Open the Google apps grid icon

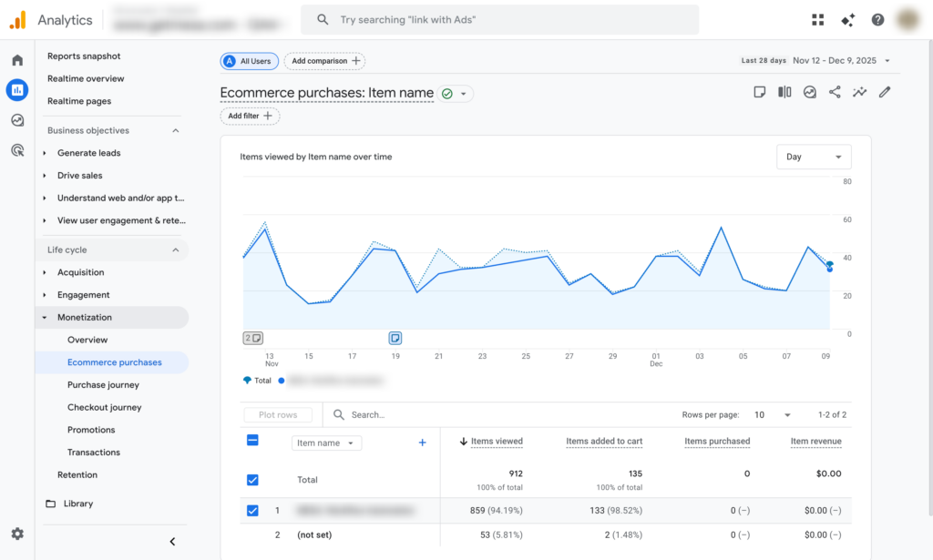(817, 20)
